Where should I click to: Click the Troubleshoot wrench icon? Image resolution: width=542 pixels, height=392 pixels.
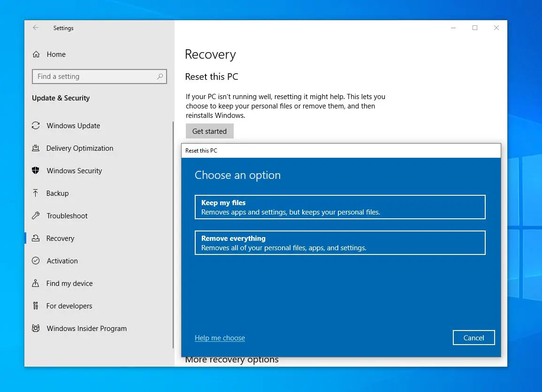[x=36, y=215]
